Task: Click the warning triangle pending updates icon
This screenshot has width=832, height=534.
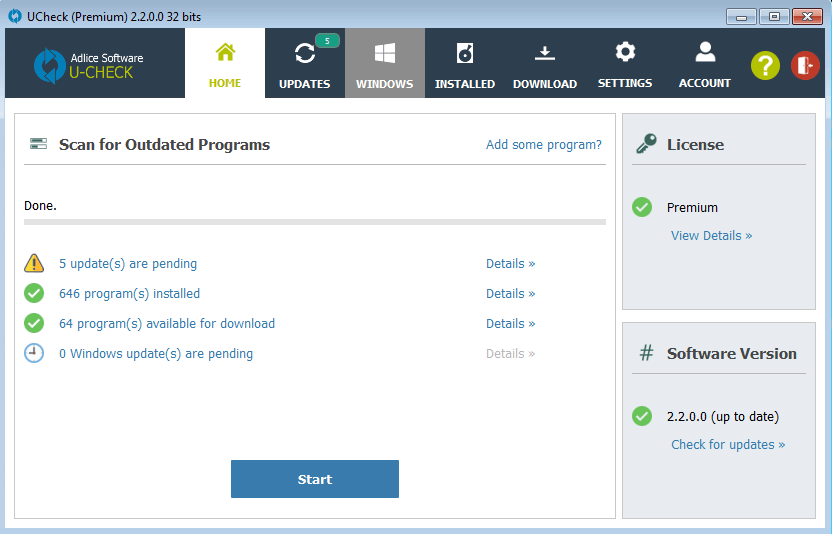Action: [x=34, y=264]
